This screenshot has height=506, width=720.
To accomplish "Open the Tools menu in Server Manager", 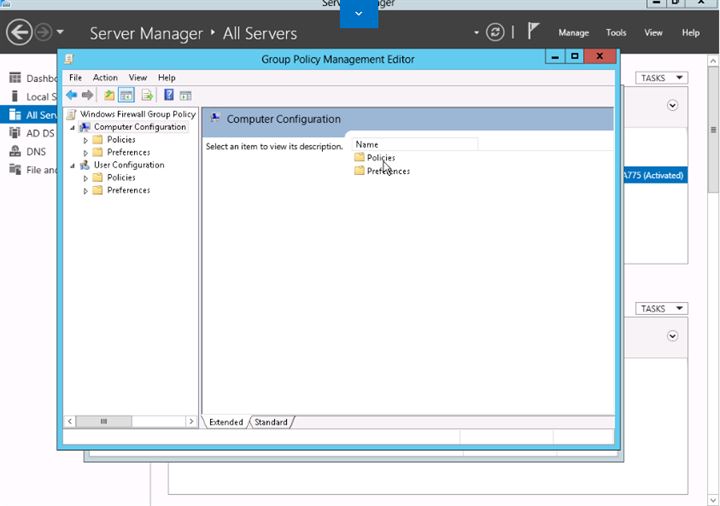I will (x=616, y=33).
